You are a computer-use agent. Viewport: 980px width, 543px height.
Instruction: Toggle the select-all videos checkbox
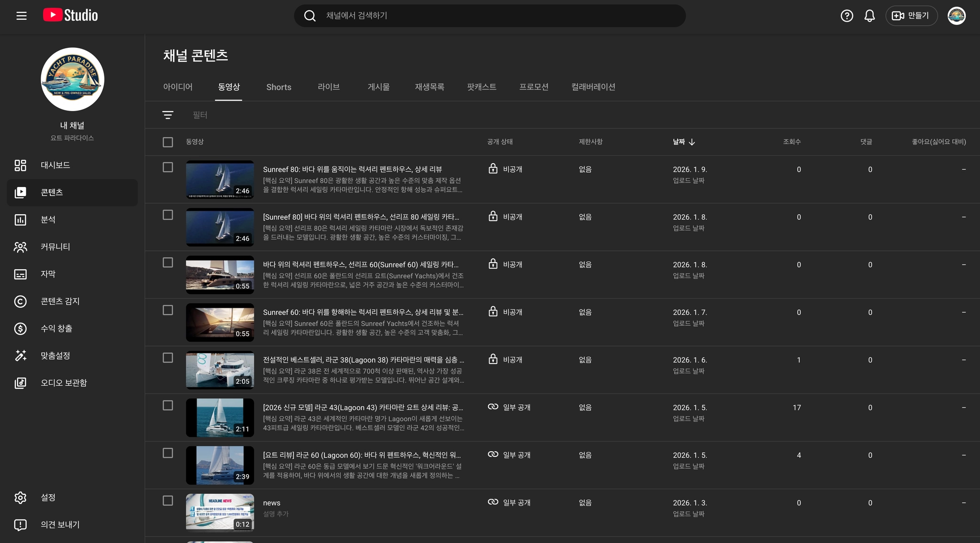(x=167, y=142)
